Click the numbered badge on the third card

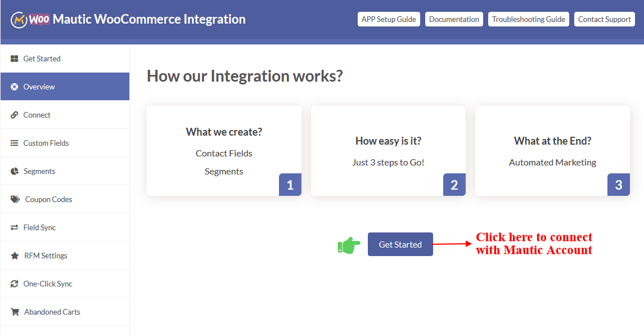click(618, 184)
